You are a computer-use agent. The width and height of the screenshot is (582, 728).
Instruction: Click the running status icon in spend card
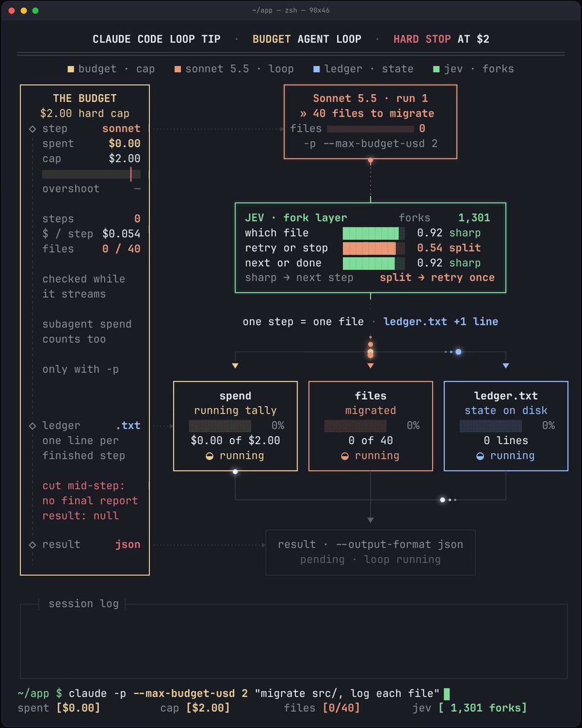pos(209,456)
